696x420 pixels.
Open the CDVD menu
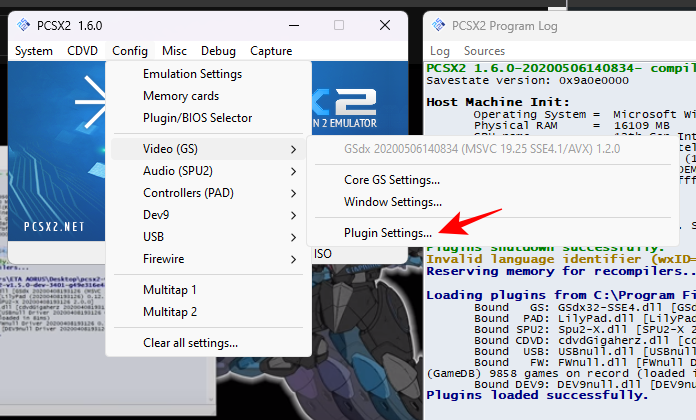click(x=82, y=51)
